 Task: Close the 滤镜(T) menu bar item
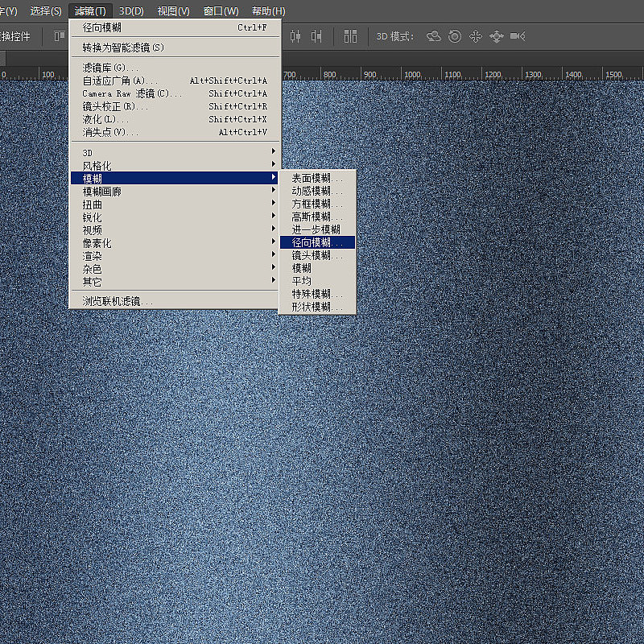pos(90,11)
